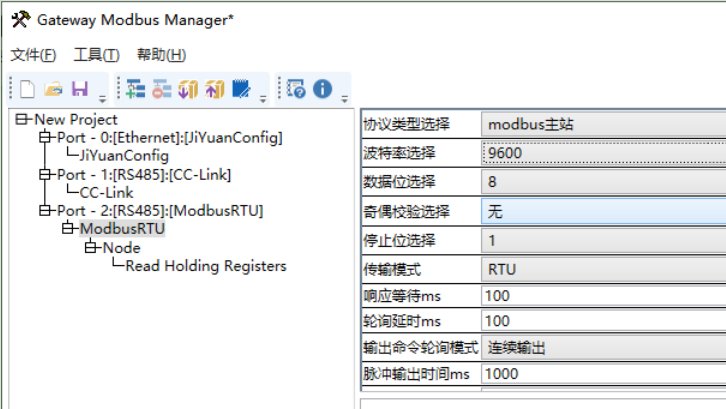Open the 工具(T) menu
This screenshot has height=409, width=726.
pyautogui.click(x=96, y=55)
